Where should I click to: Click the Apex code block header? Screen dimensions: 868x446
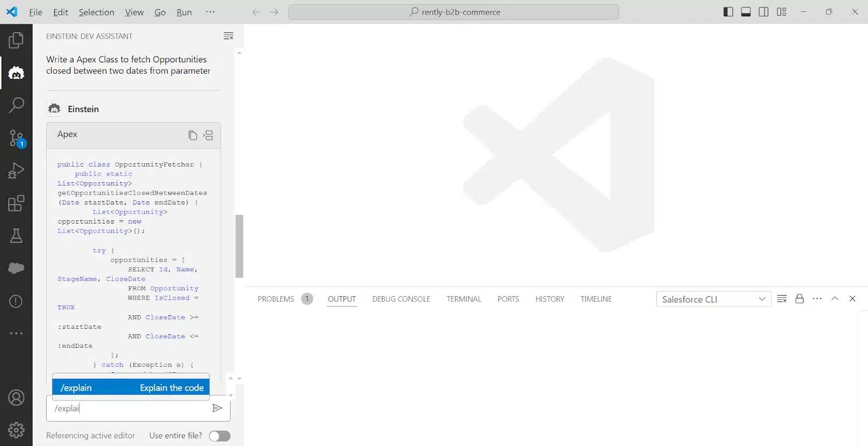pos(133,135)
